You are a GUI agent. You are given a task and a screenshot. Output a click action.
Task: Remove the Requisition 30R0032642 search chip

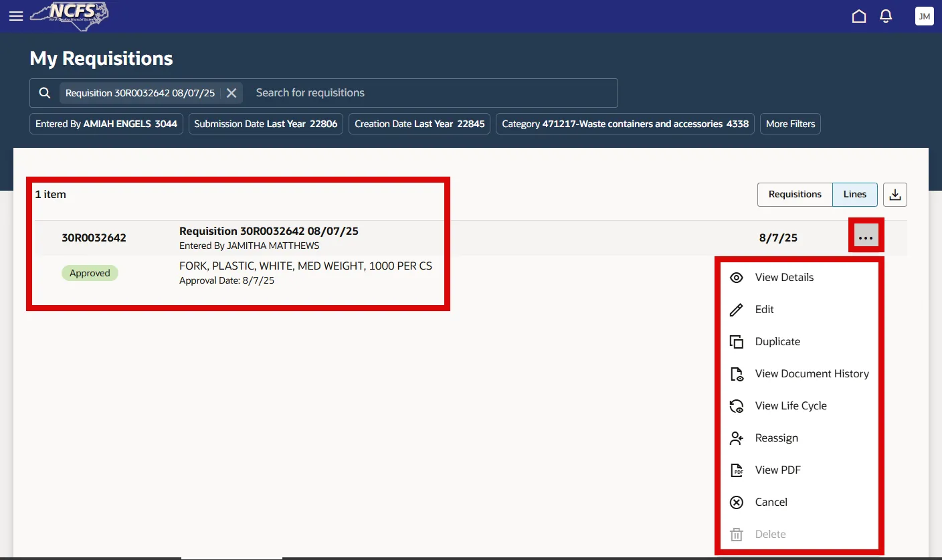[231, 93]
